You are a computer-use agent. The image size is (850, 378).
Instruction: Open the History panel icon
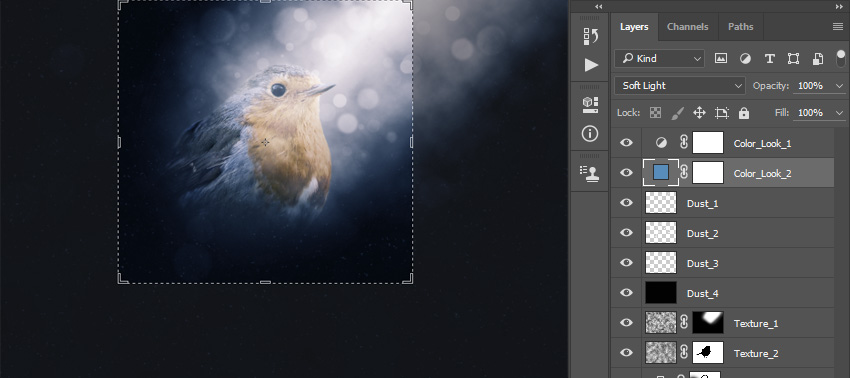click(590, 36)
